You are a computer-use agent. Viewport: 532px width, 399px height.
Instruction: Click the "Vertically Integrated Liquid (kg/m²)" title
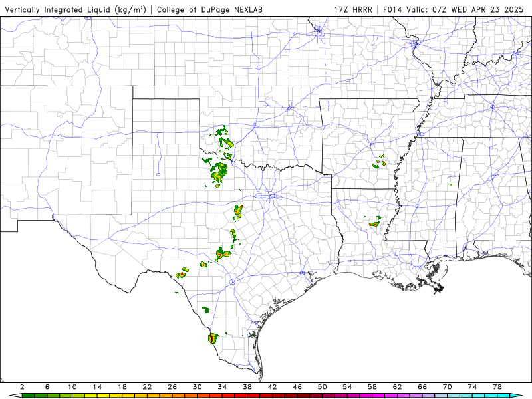tap(75, 9)
